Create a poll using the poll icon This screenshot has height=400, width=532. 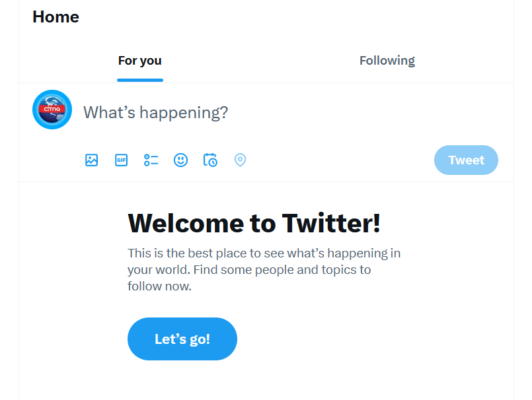151,160
